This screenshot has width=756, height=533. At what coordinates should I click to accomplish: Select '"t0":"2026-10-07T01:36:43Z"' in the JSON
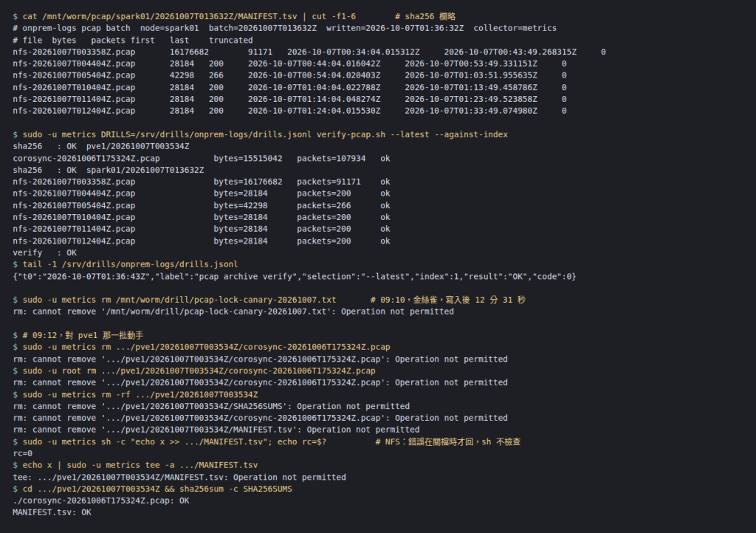click(x=83, y=277)
